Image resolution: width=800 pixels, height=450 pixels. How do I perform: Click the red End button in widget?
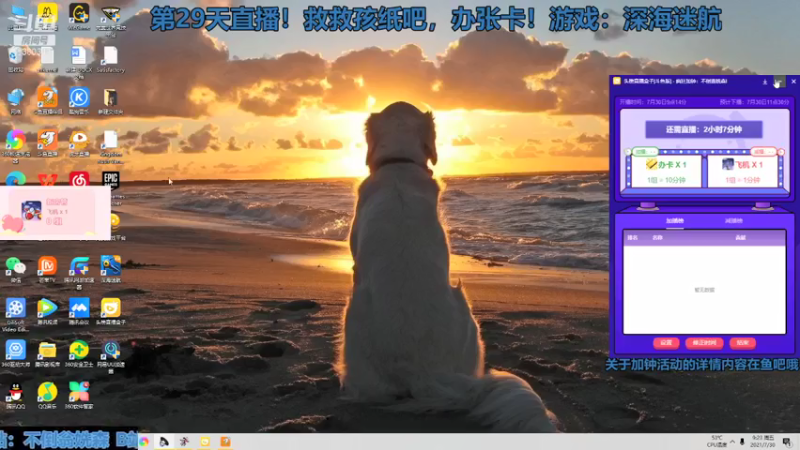742,343
